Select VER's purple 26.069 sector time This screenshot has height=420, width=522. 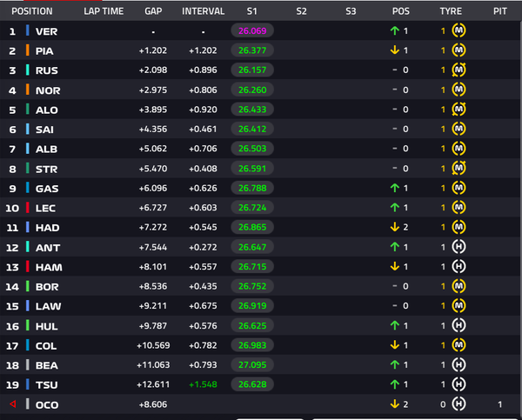click(x=252, y=30)
